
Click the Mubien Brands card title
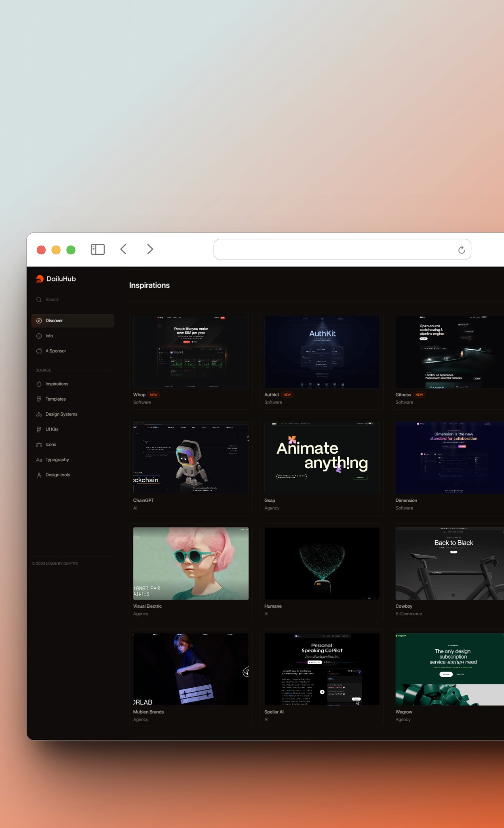click(x=148, y=712)
